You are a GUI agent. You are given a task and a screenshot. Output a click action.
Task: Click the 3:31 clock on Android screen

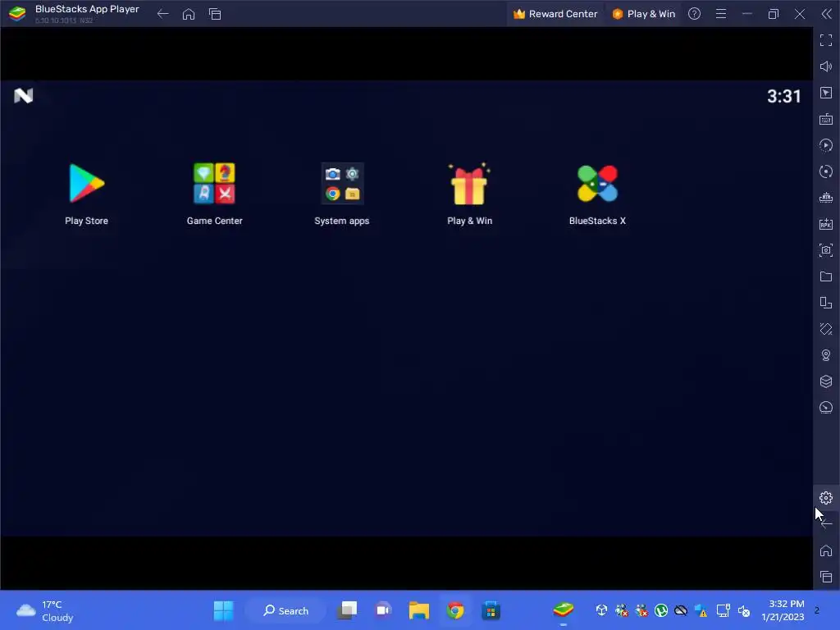tap(783, 97)
